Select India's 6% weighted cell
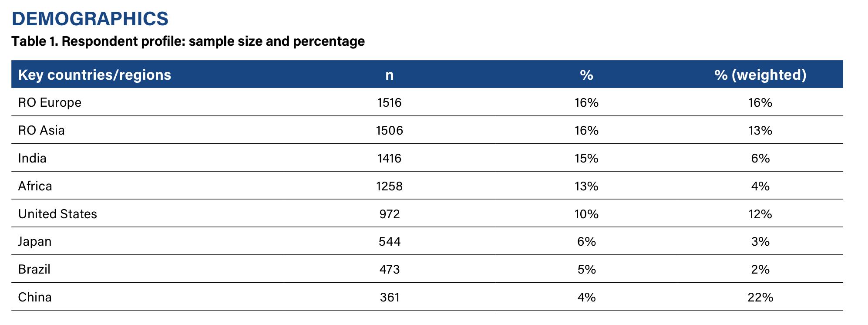Screen dimensions: 868x325 [x=760, y=158]
